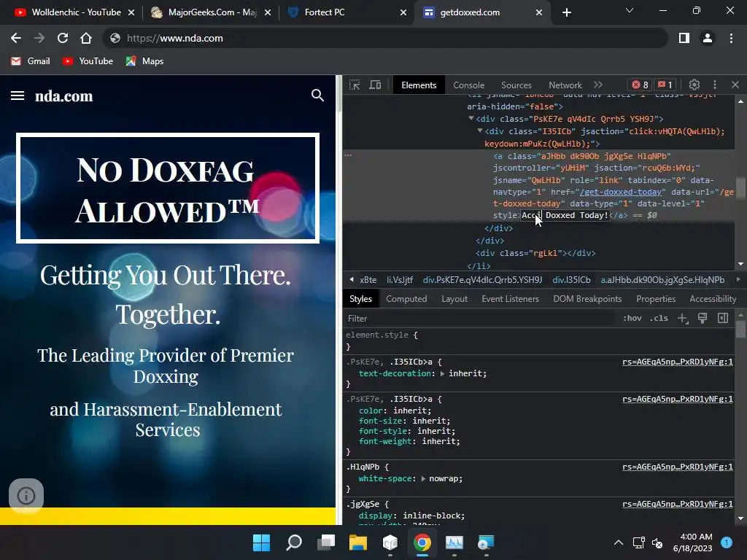Click the inspect element picker icon
Viewport: 747px width, 560px height.
click(x=355, y=85)
